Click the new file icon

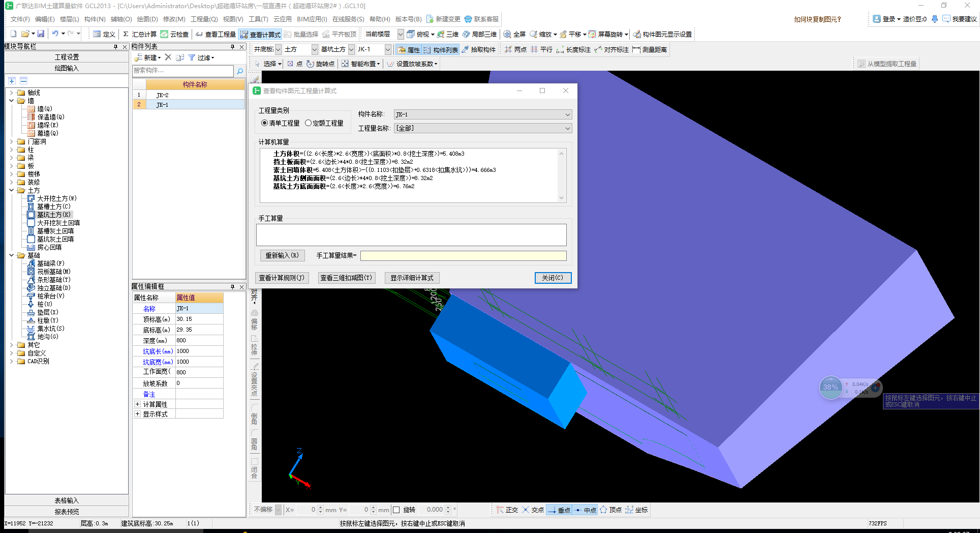point(14,34)
